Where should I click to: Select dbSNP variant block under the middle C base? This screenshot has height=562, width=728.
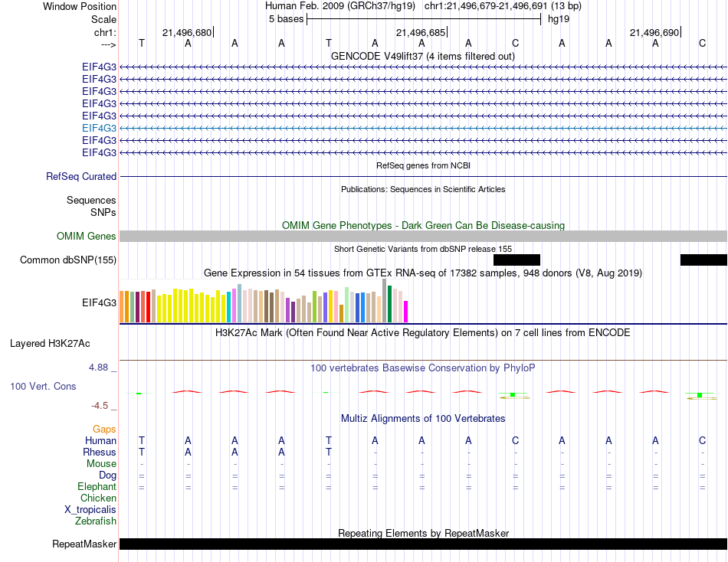click(516, 260)
